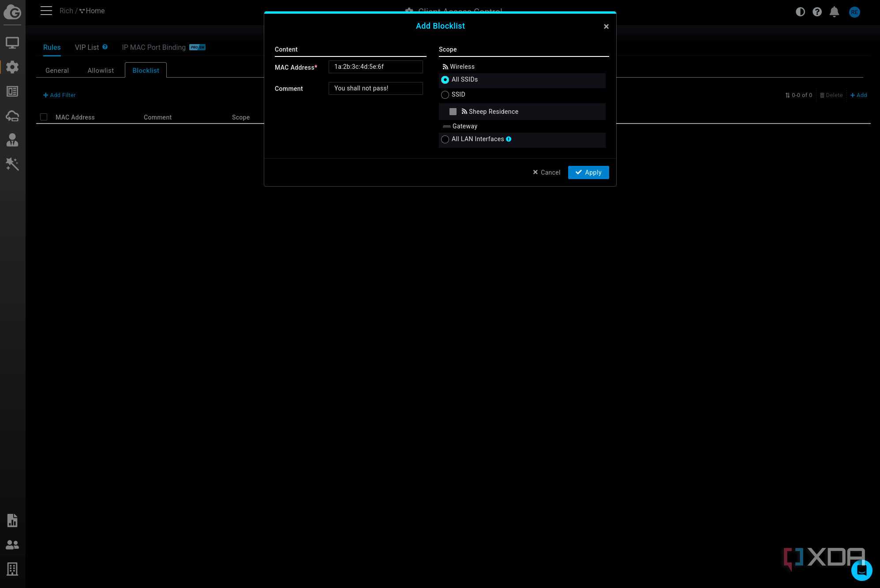The width and height of the screenshot is (880, 588).
Task: Close the Add Blocklist dialog
Action: 606,26
